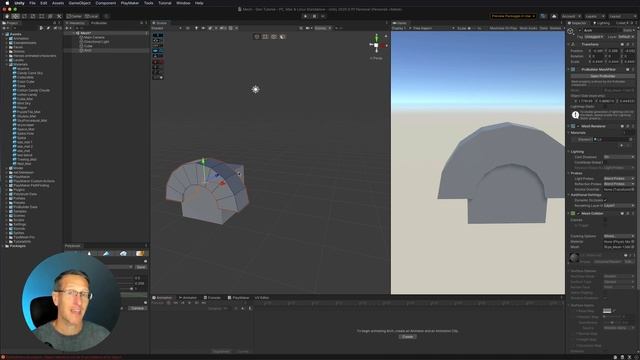Screen dimensions: 640x360
Task: Open the GameObject menu
Action: (80, 3)
